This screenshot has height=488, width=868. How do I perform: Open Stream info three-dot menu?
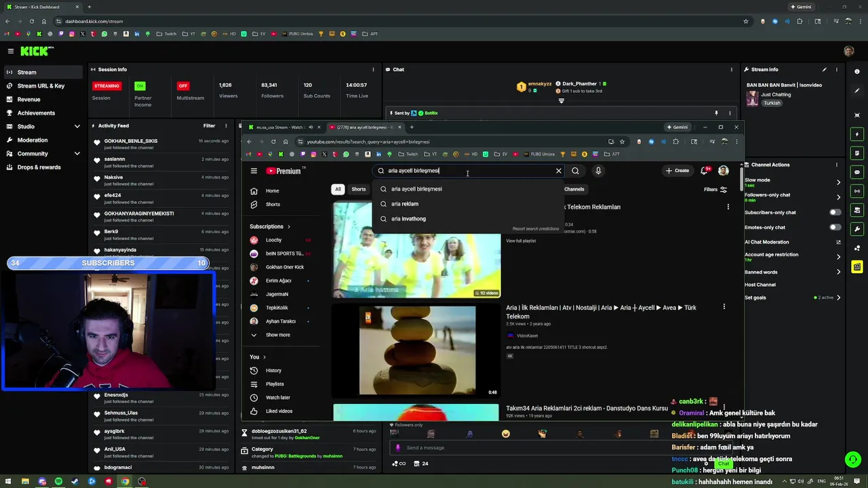tap(837, 69)
